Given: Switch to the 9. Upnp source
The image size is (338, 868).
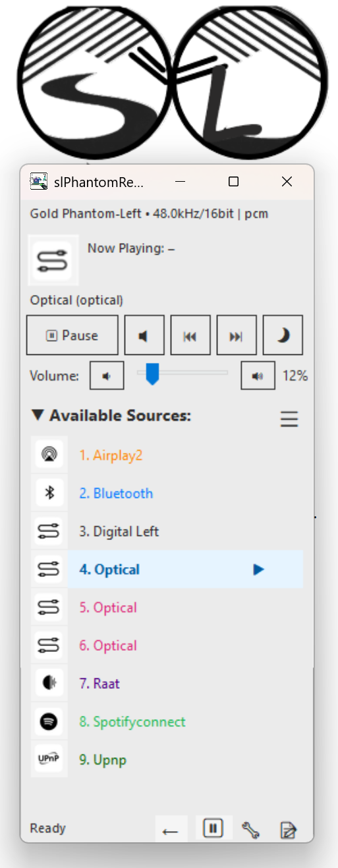Looking at the screenshot, I should coord(167,759).
